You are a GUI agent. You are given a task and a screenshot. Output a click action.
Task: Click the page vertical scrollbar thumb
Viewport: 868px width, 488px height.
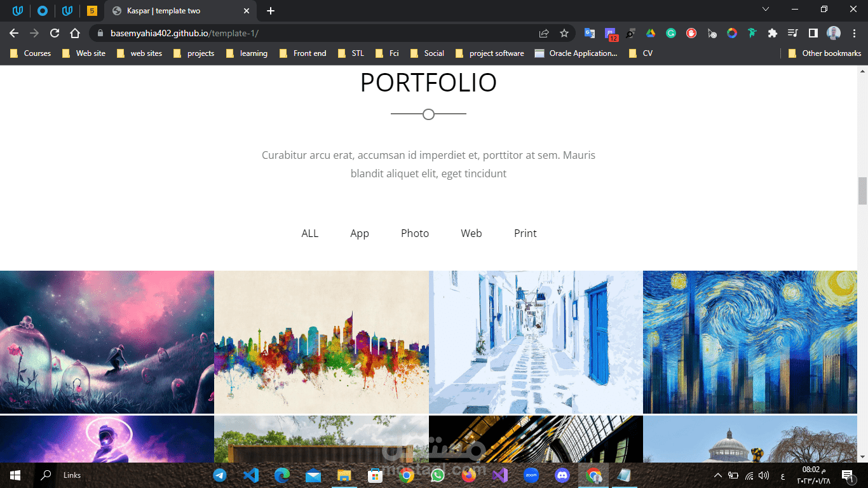[862, 191]
